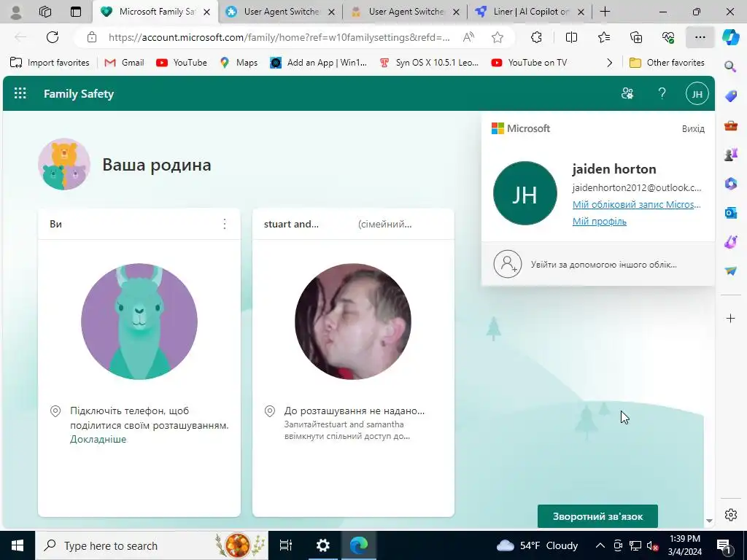The image size is (747, 560).
Task: Open Мій обліковий запис Microsoft link
Action: click(636, 204)
